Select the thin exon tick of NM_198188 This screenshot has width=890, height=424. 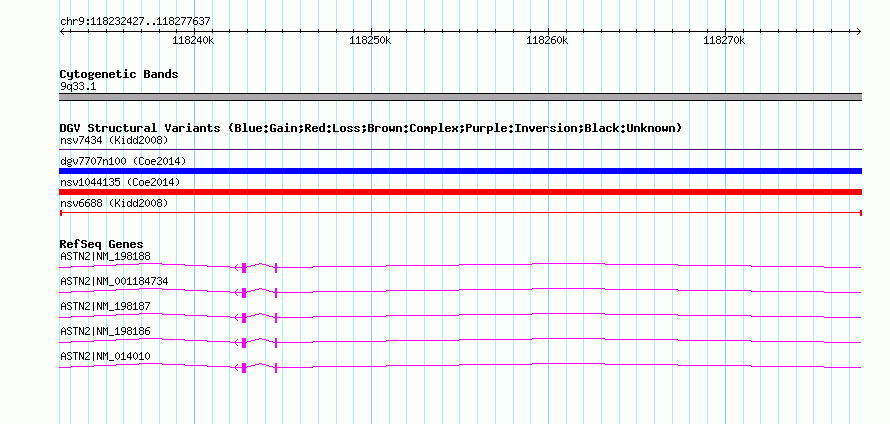click(276, 268)
